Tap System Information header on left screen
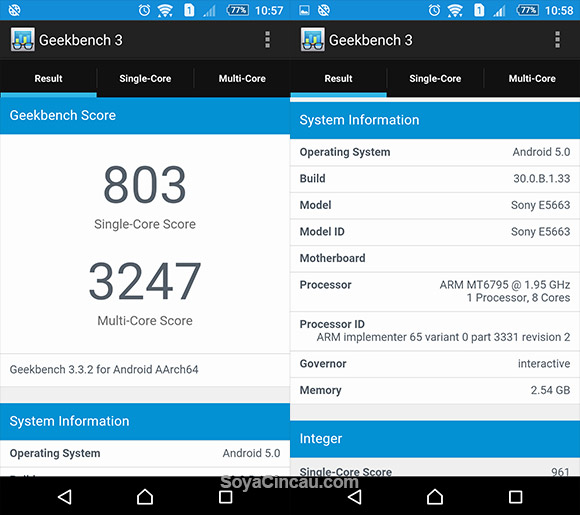This screenshot has width=580, height=515. coord(145,421)
